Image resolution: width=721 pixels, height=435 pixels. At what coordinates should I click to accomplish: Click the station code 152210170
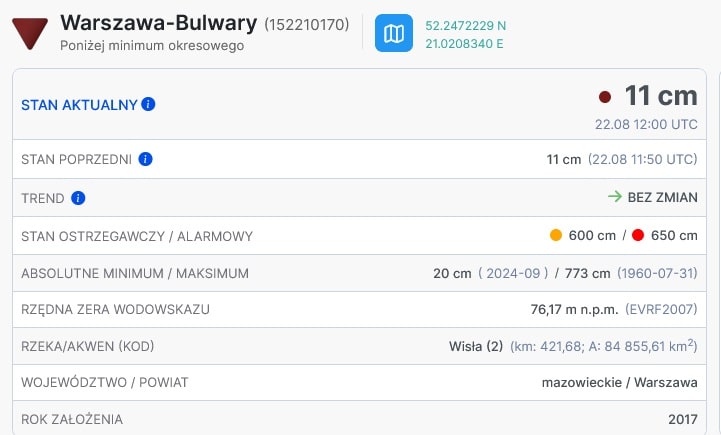point(307,24)
